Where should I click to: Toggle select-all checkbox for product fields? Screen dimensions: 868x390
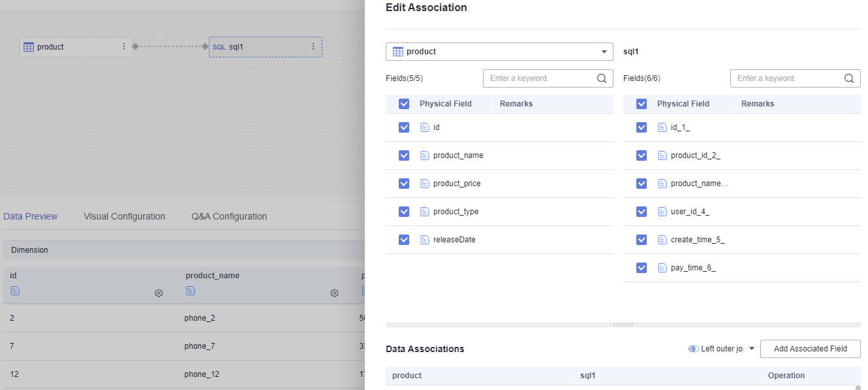point(404,104)
